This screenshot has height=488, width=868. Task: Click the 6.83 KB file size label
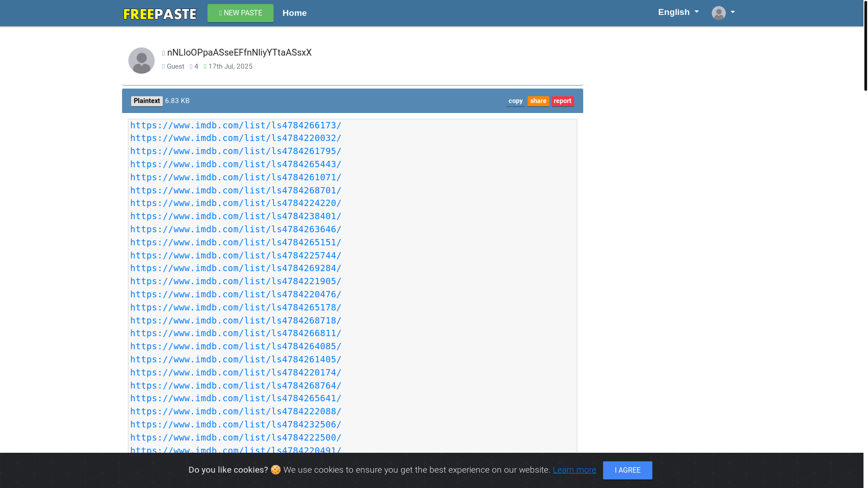coord(177,101)
